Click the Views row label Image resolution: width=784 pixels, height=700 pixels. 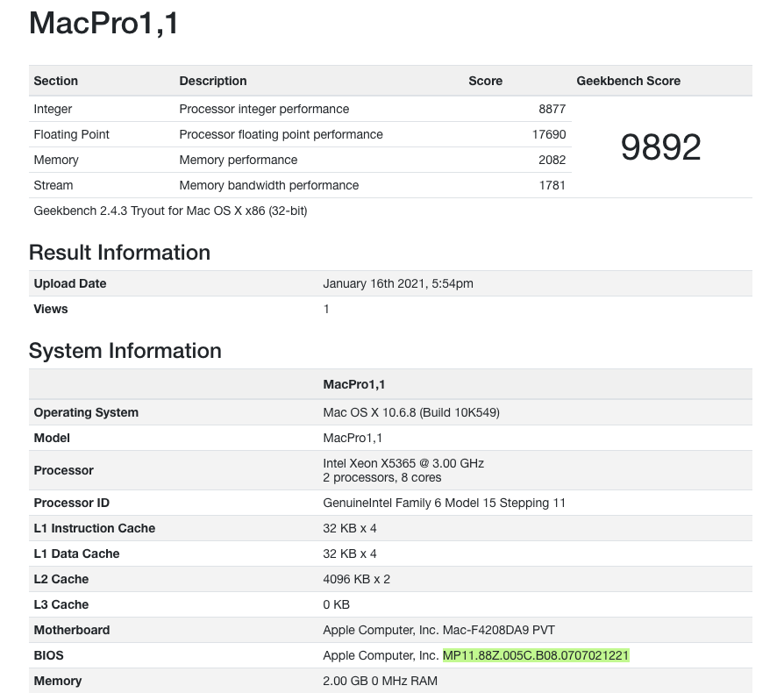pos(51,310)
